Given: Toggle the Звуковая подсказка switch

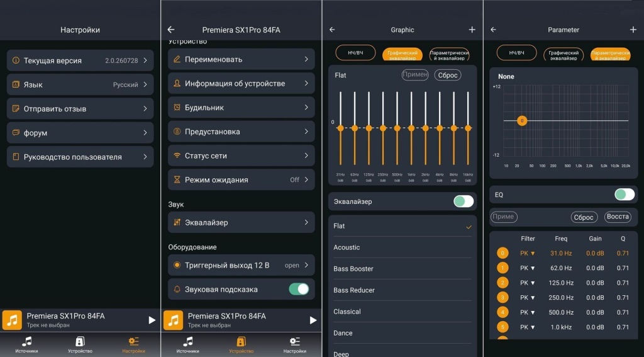Looking at the screenshot, I should pyautogui.click(x=299, y=289).
